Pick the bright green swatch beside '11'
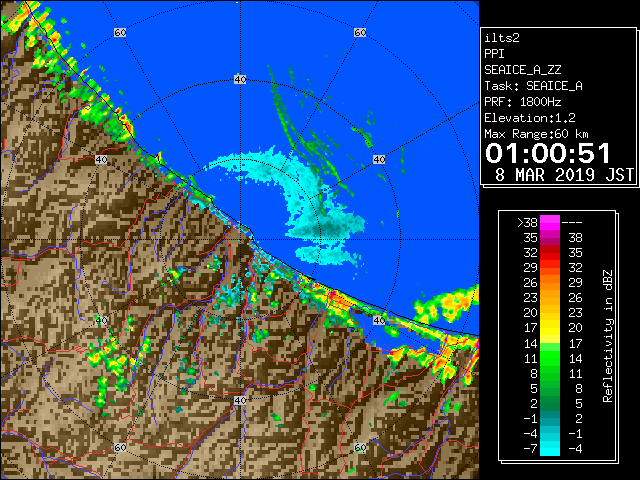 550,358
